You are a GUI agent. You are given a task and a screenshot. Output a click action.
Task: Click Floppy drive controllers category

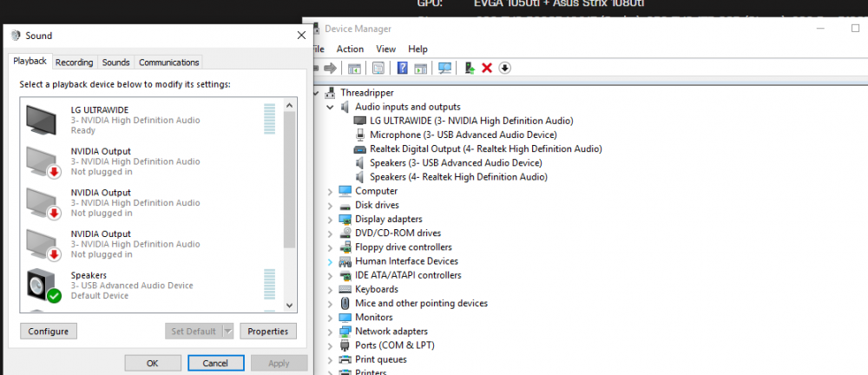click(x=403, y=247)
